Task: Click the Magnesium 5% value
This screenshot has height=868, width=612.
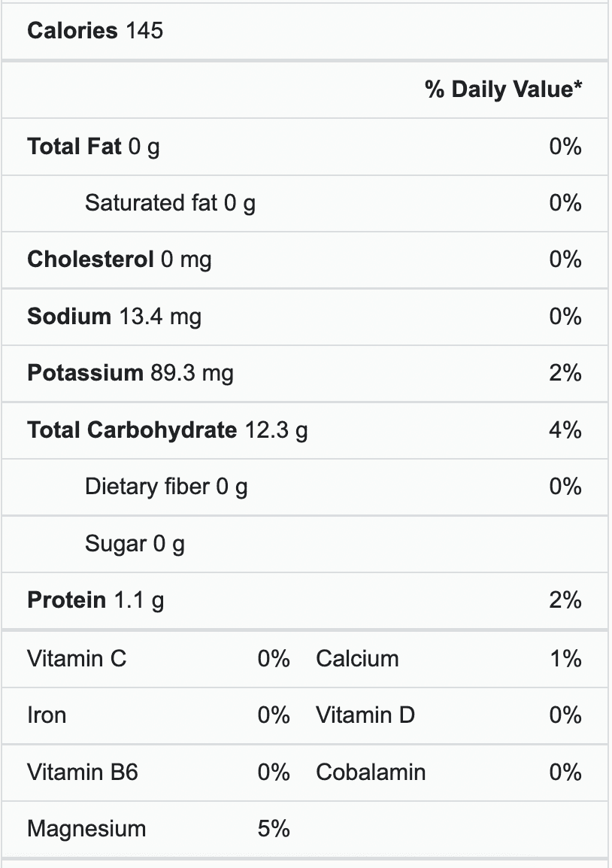Action: coord(274,829)
